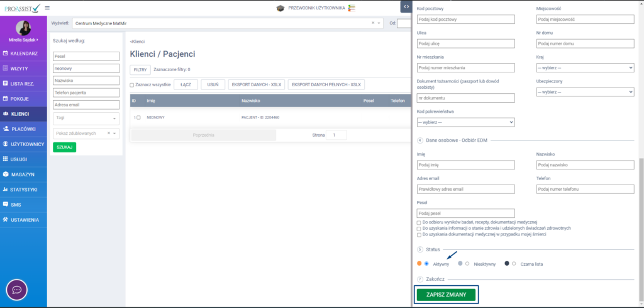
Task: Click the Magazyn box icon in the sidebar
Action: (6, 174)
